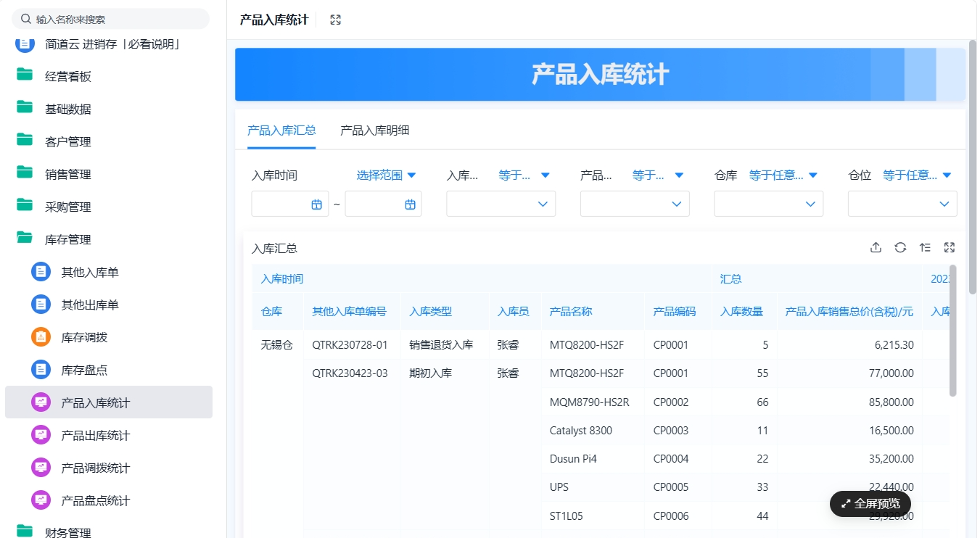Click the 财务管理 folder icon
This screenshot has height=538, width=980.
(x=25, y=530)
